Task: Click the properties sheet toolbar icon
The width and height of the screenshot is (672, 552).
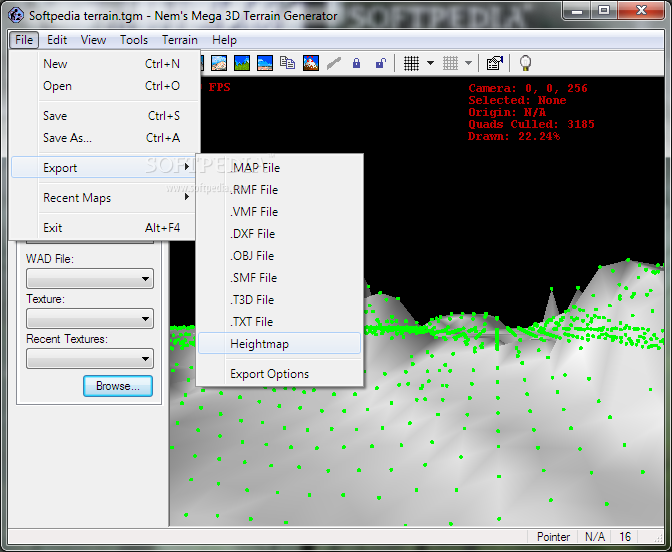Action: pyautogui.click(x=495, y=63)
